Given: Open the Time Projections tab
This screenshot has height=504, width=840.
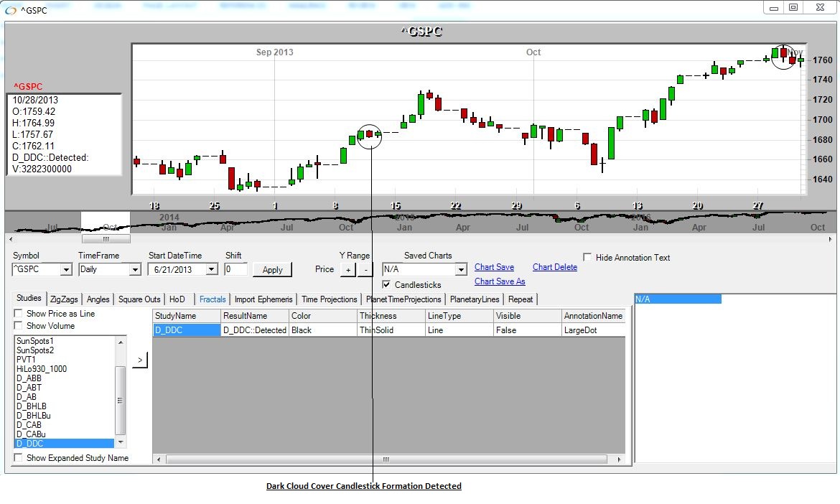Looking at the screenshot, I should tap(329, 299).
